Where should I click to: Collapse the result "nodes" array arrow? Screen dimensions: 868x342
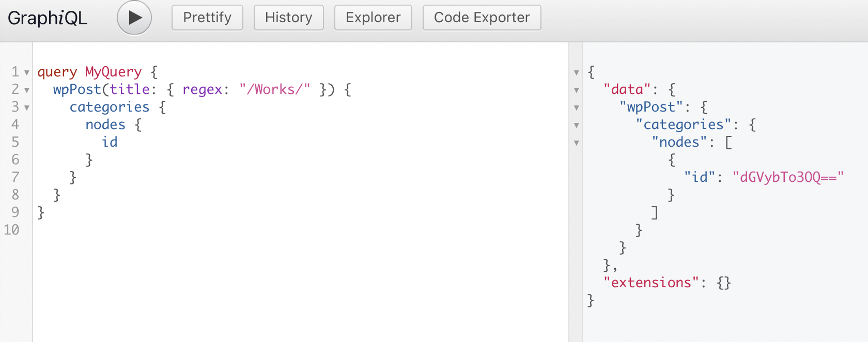pyautogui.click(x=577, y=143)
